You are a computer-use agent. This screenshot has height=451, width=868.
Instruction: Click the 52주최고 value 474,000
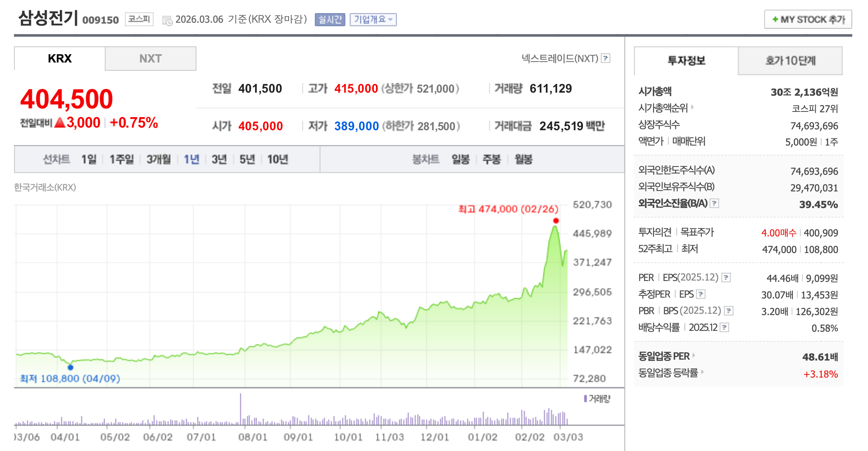[779, 250]
